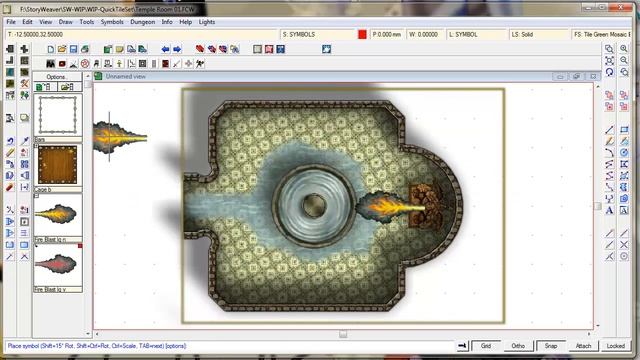Select the Circle drawing tool
The width and height of the screenshot is (640, 360).
click(x=624, y=153)
